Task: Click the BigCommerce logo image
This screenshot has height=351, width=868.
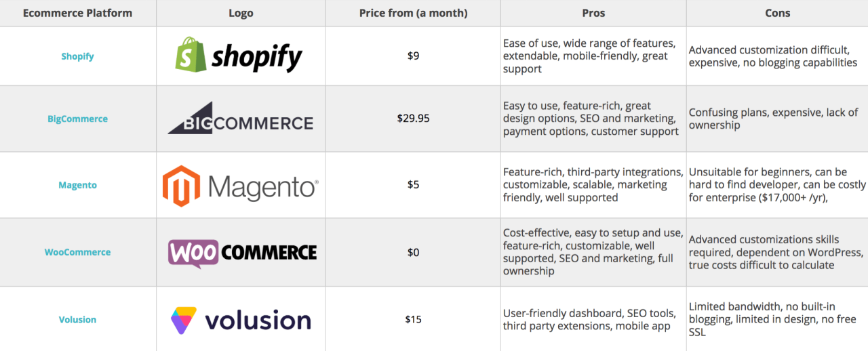Action: 241,118
